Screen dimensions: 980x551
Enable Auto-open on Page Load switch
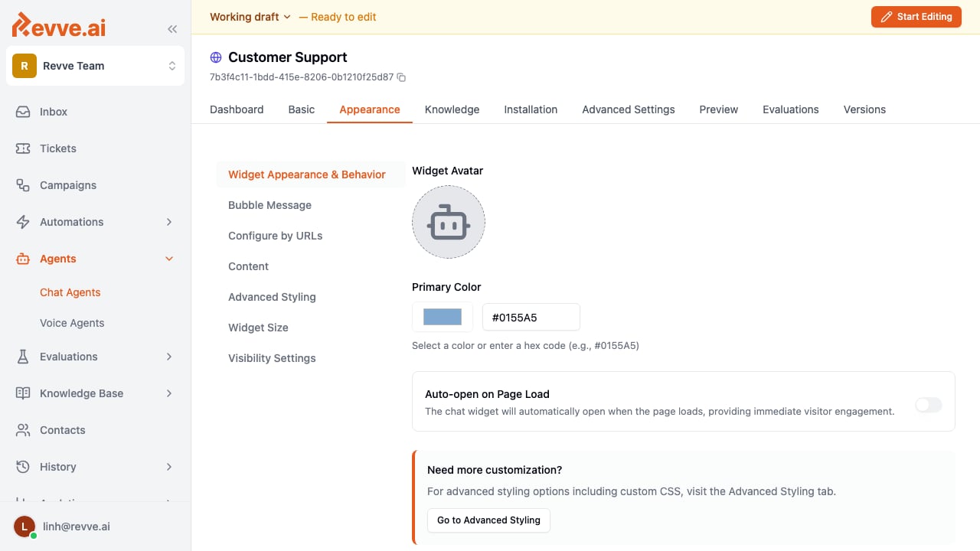tap(929, 405)
